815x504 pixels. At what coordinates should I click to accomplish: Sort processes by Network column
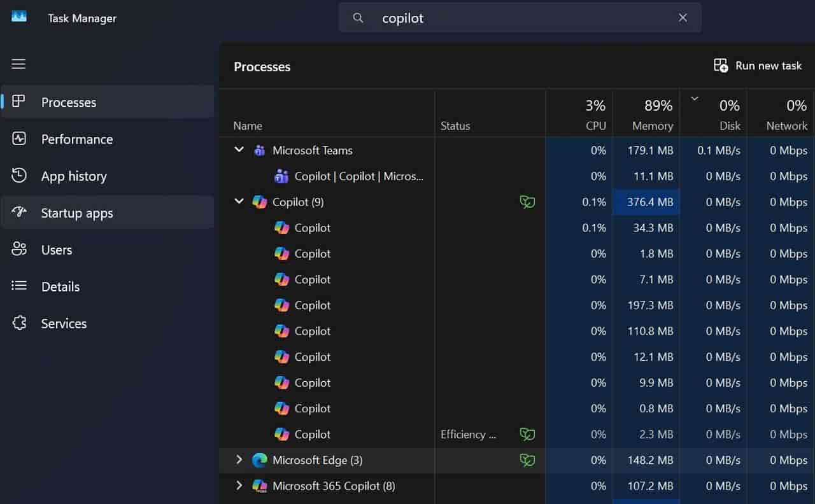[781, 113]
